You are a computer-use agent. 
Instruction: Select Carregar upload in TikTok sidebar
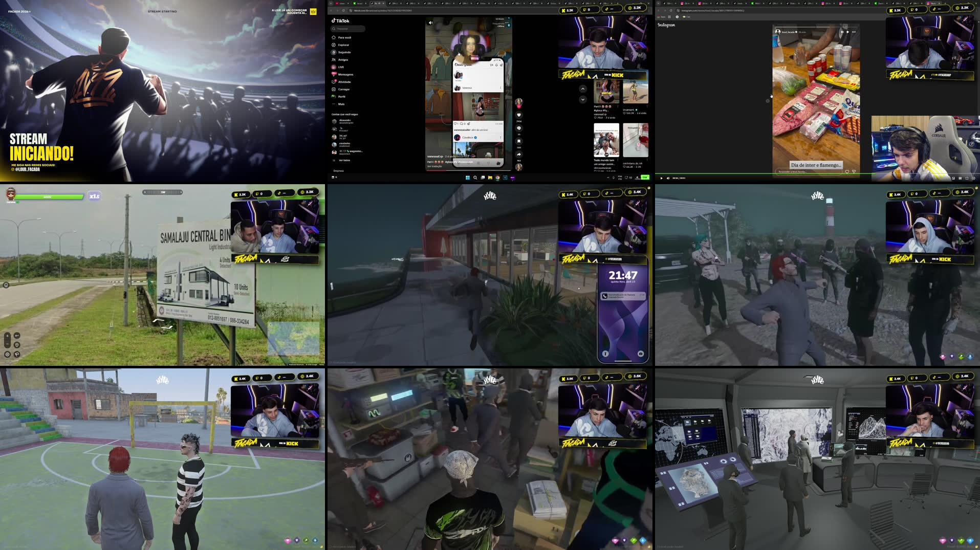(341, 89)
